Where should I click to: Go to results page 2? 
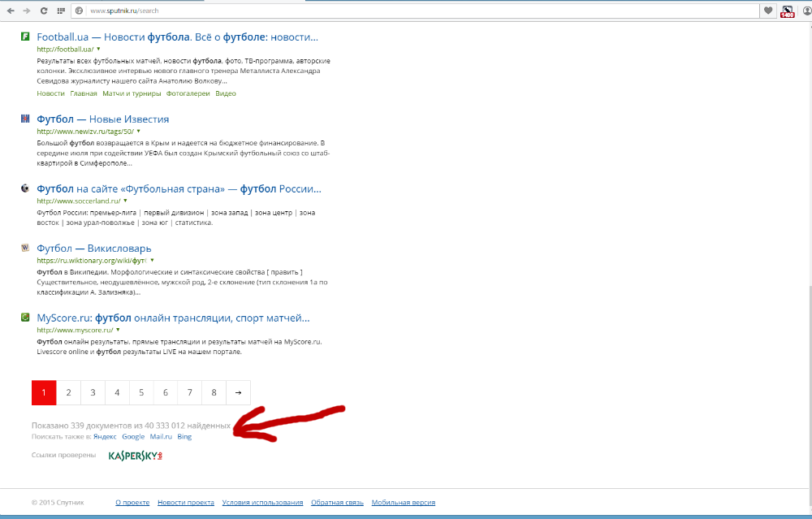point(68,392)
